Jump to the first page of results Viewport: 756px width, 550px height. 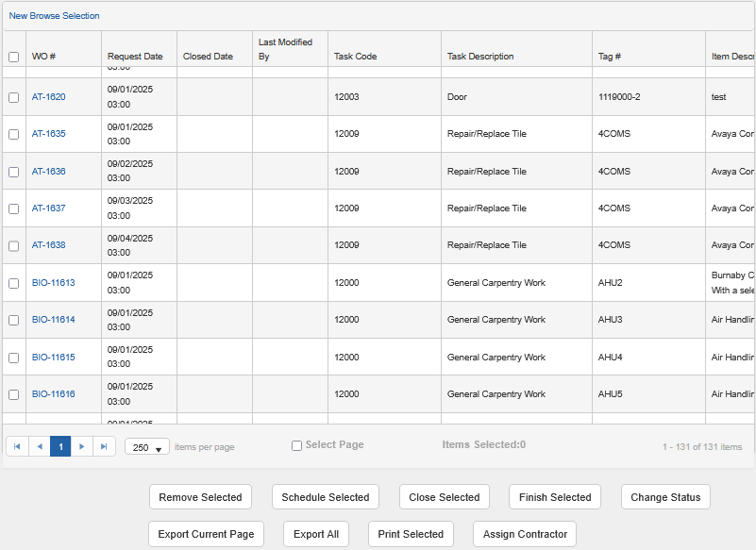(x=16, y=446)
